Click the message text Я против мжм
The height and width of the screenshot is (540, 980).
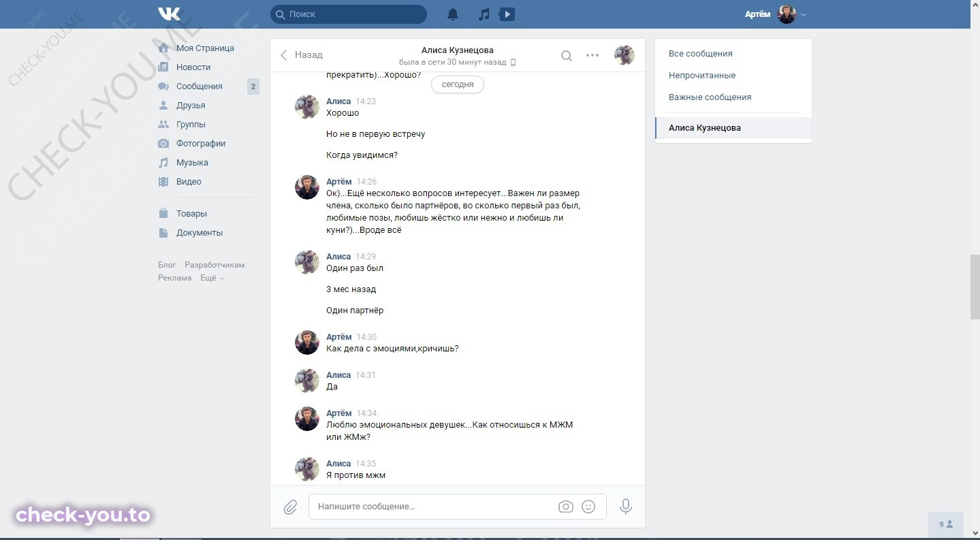click(355, 475)
